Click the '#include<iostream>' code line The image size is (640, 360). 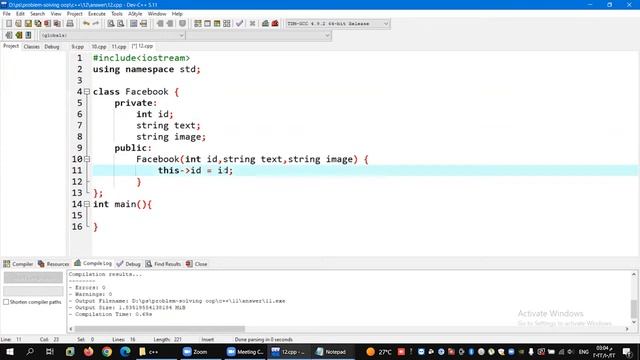tap(141, 58)
